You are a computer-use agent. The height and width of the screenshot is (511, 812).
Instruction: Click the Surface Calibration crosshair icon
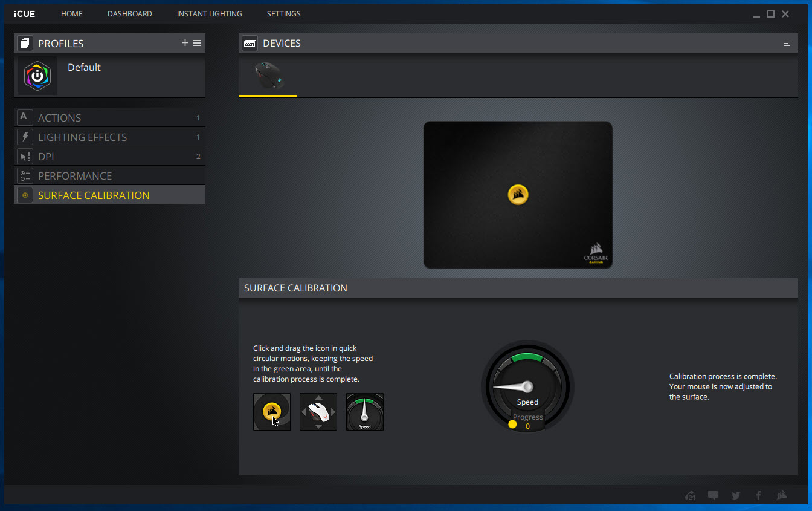coord(25,195)
